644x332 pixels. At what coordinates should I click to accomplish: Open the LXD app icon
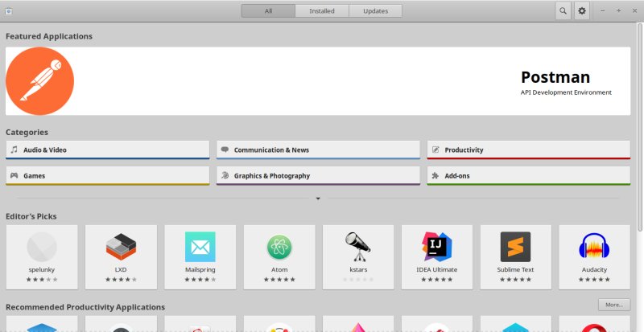tap(121, 247)
